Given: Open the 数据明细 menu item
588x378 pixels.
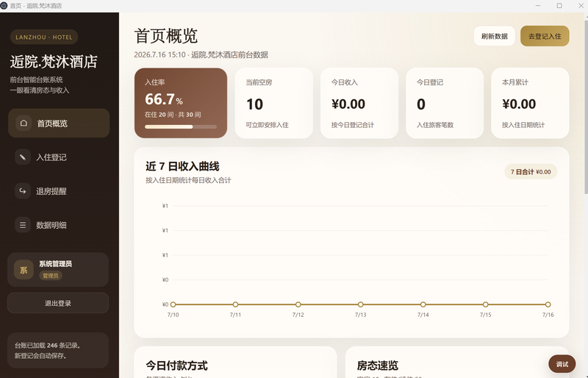Looking at the screenshot, I should pos(59,225).
